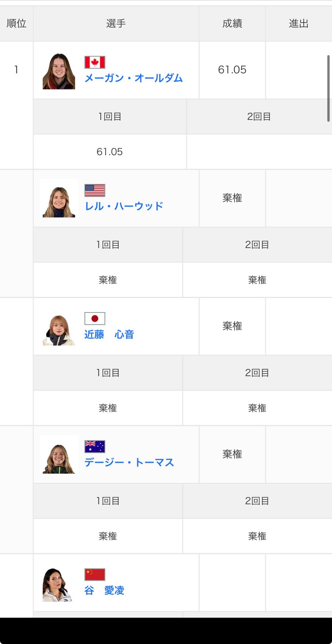Click the China flag icon
This screenshot has width=332, height=644.
[95, 575]
